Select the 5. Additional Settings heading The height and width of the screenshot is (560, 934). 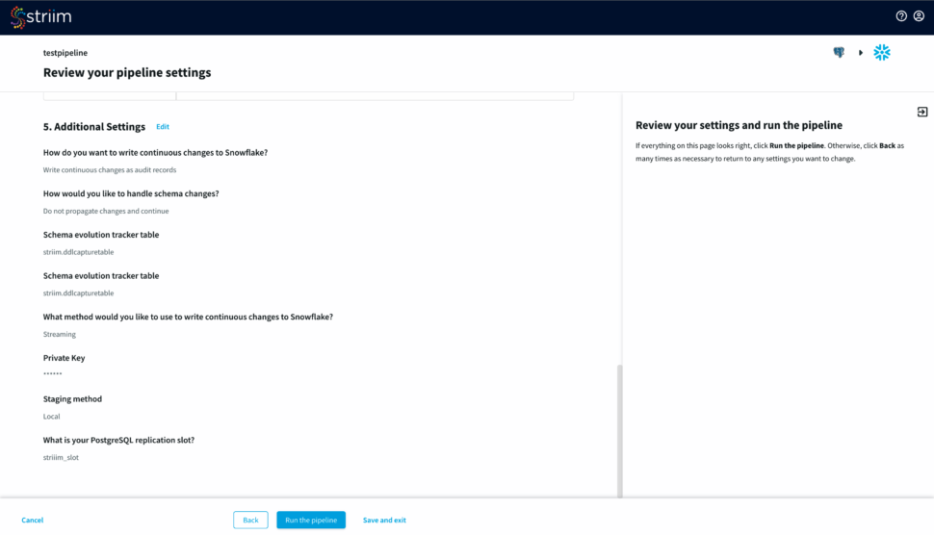click(x=94, y=127)
